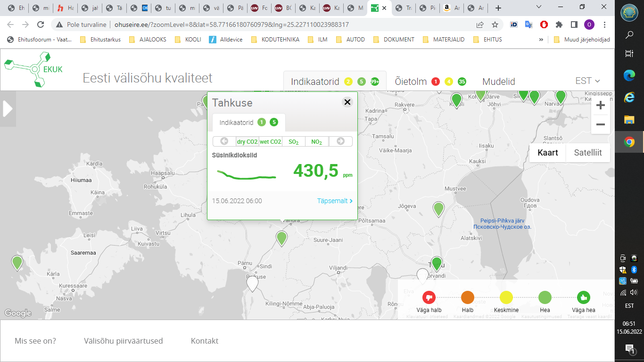Click the yellow Keskmine legend circle

[506, 297]
